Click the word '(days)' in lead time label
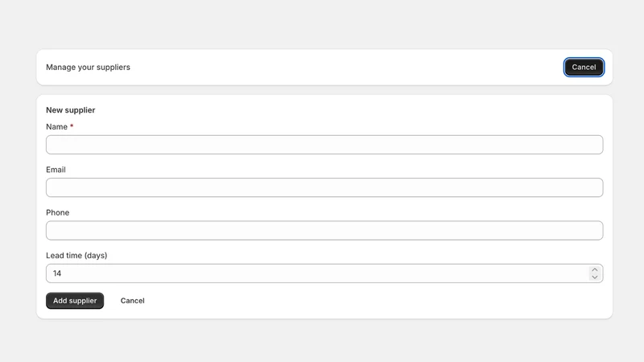 coord(96,255)
